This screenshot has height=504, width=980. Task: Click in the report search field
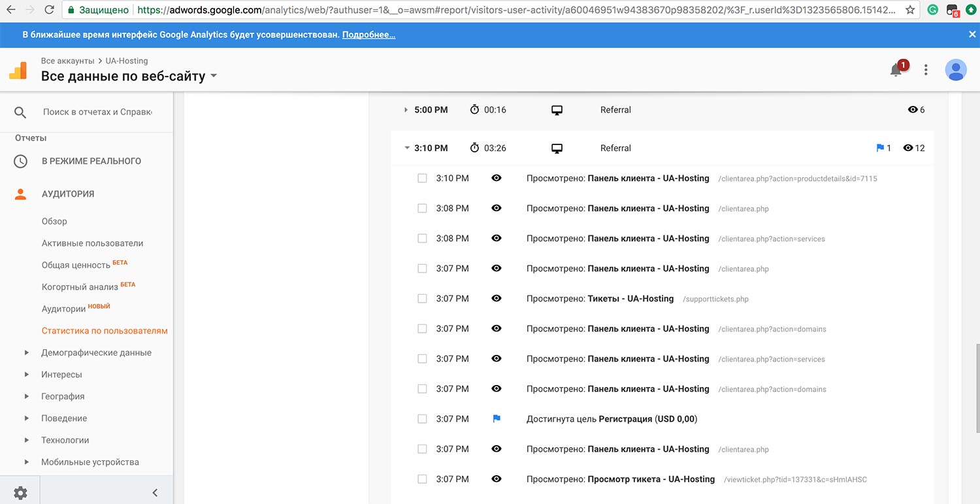97,112
